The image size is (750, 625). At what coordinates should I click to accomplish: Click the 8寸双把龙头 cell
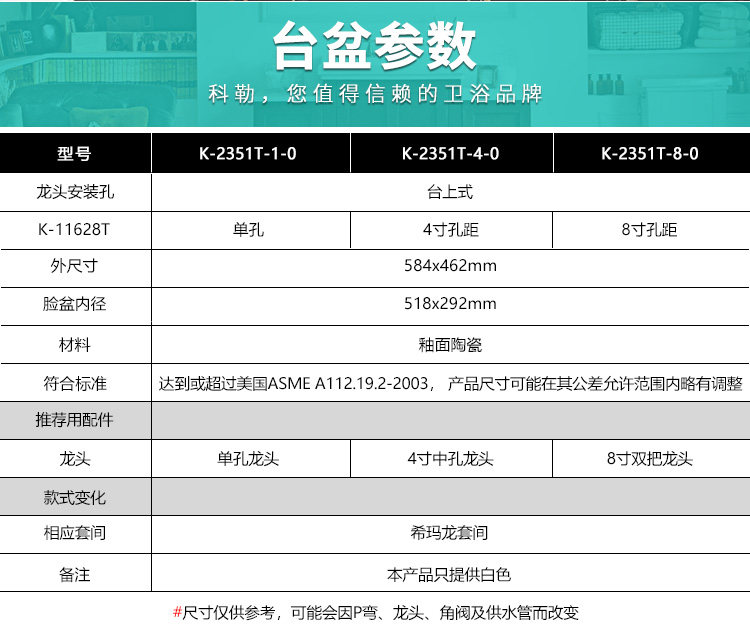click(x=650, y=459)
